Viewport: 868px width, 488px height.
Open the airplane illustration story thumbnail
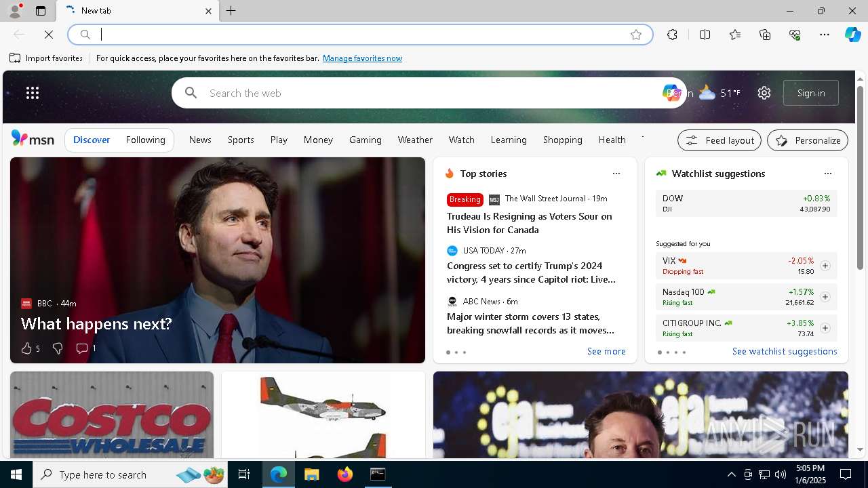[323, 415]
